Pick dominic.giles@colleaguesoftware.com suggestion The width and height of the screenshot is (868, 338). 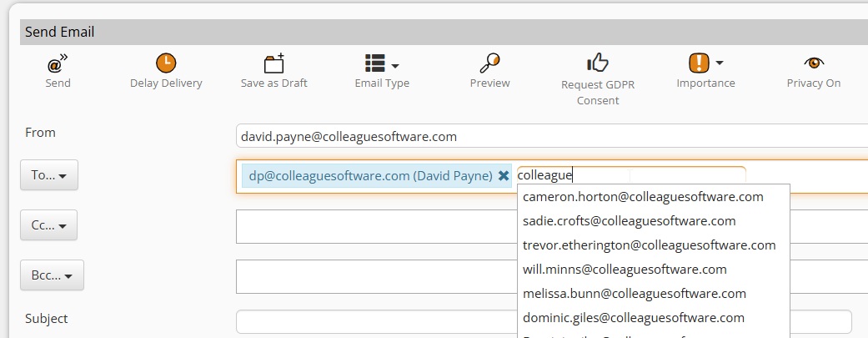click(633, 318)
